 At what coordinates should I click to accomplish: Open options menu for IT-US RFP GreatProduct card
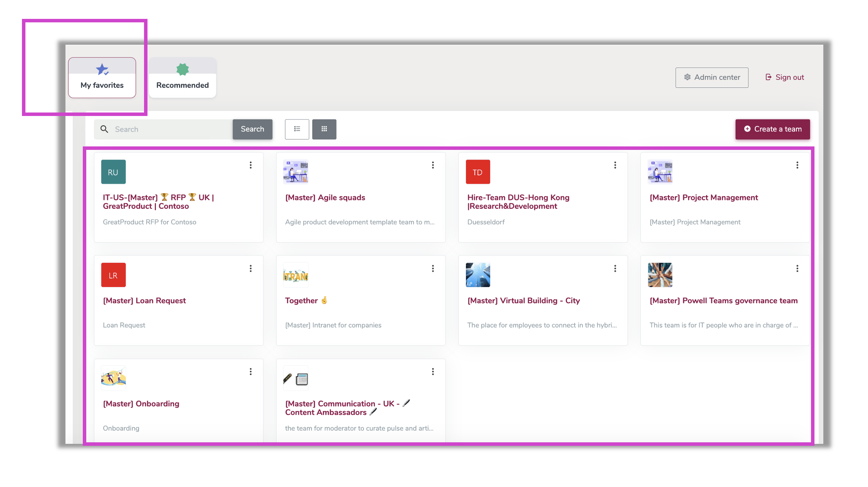[x=251, y=165]
